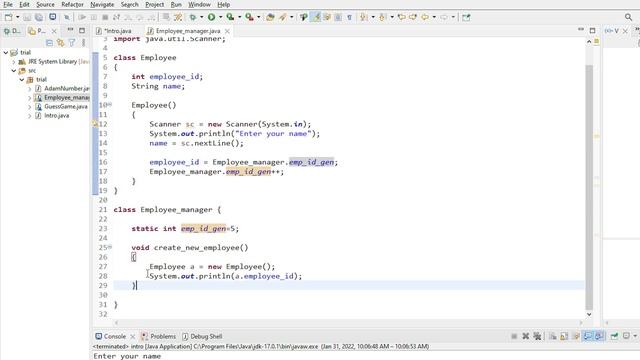Image resolution: width=640 pixels, height=360 pixels.
Task: Open the Back history dropdown arrow
Action: pos(434,17)
